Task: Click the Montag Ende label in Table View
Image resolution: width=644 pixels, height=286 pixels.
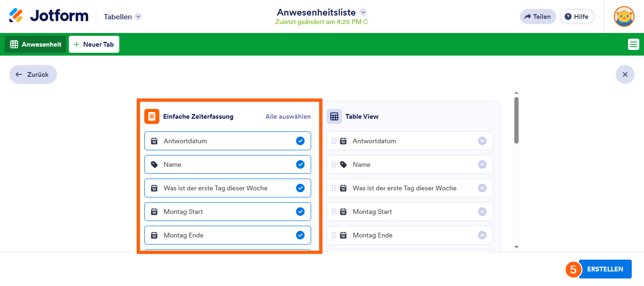Action: tap(372, 235)
